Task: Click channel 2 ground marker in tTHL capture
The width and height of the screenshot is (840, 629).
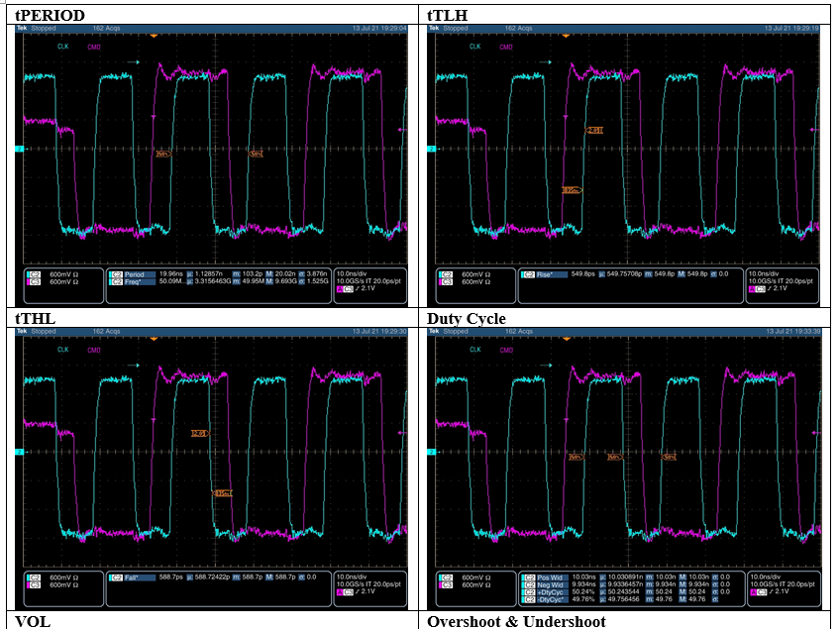Action: tap(19, 453)
